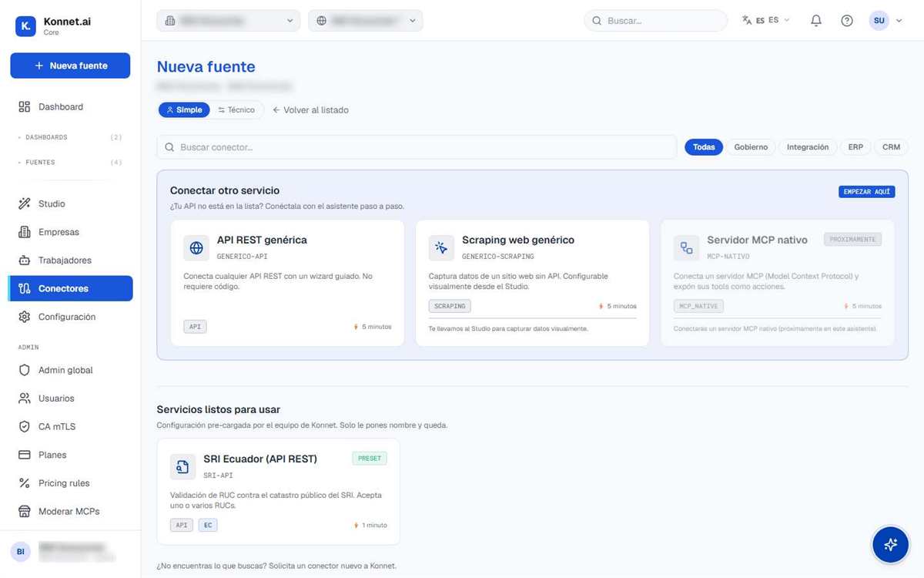
Task: Open the company selector dropdown
Action: [229, 21]
